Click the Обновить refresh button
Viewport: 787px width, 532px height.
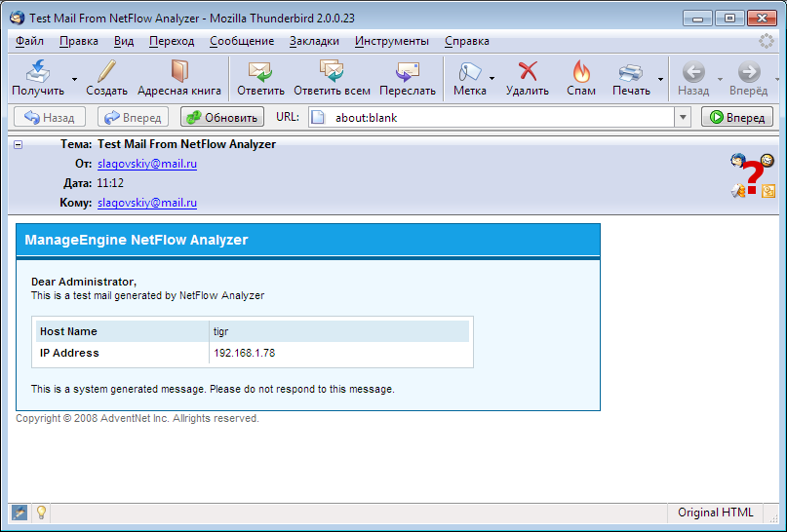[x=221, y=117]
